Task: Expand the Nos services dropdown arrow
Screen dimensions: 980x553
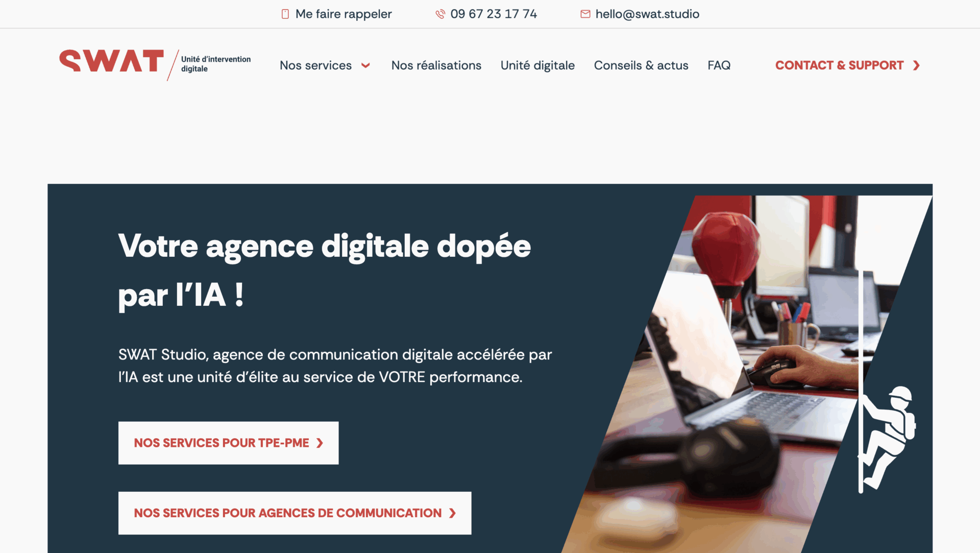Action: pyautogui.click(x=365, y=65)
